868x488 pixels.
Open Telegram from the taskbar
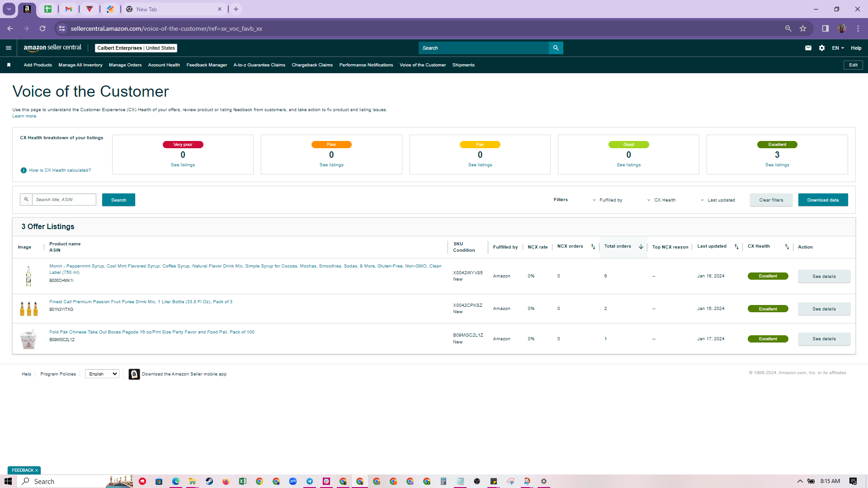(x=310, y=481)
